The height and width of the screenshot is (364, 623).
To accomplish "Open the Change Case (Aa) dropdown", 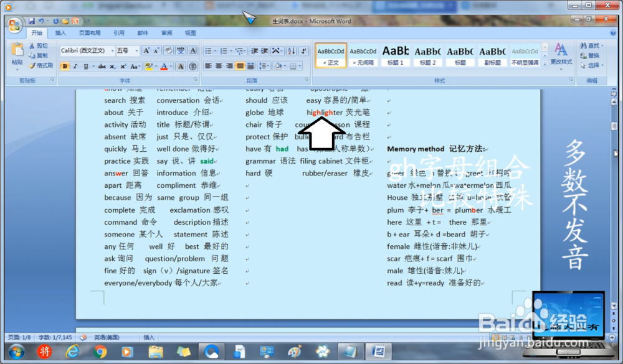I will pos(135,67).
